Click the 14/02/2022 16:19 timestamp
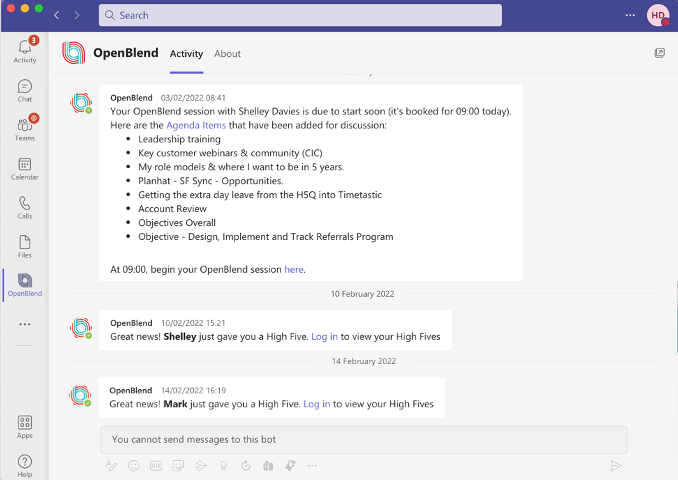This screenshot has height=480, width=678. 193,390
